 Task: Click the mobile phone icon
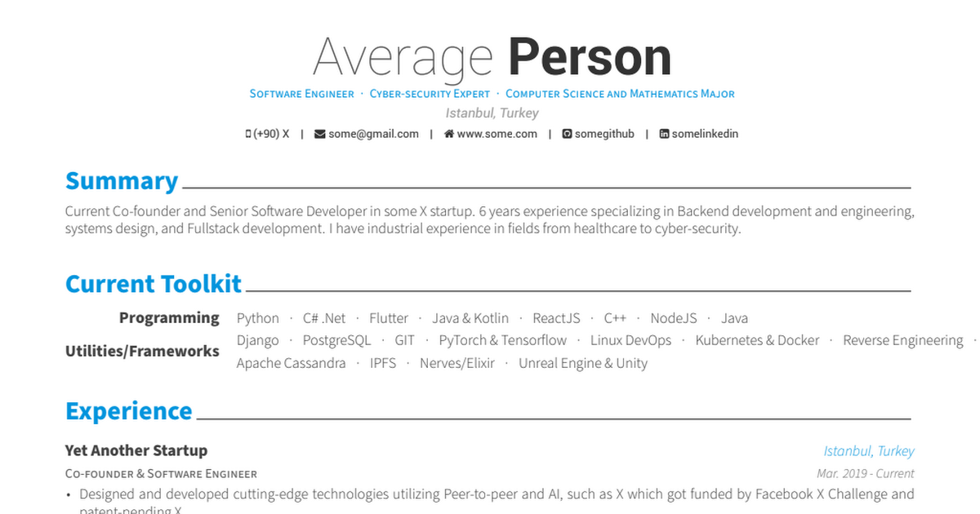248,134
